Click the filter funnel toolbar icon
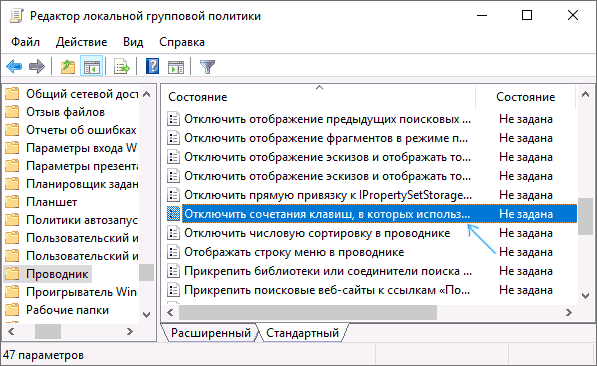Viewport: 597px width, 366px height. 208,67
